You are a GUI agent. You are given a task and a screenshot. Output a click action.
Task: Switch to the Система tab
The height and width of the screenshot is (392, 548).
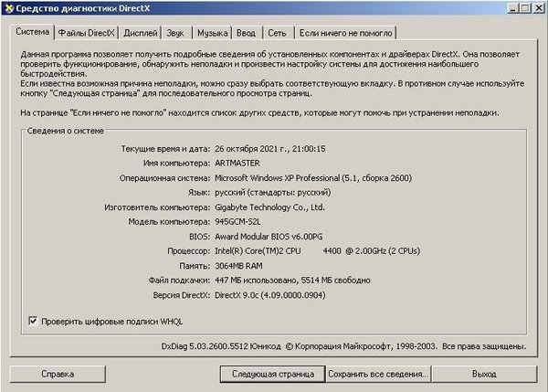[x=33, y=32]
